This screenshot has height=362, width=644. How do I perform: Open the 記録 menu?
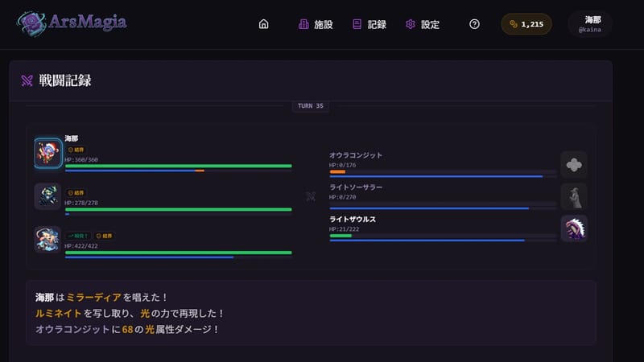(x=369, y=25)
